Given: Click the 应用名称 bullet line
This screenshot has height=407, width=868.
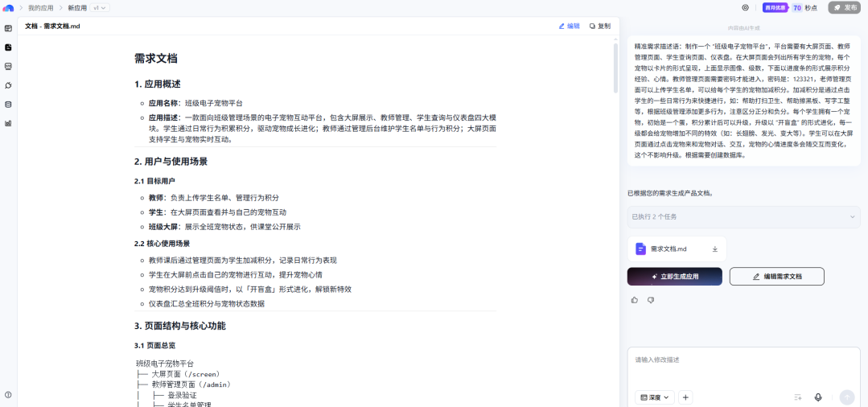Looking at the screenshot, I should pyautogui.click(x=195, y=103).
